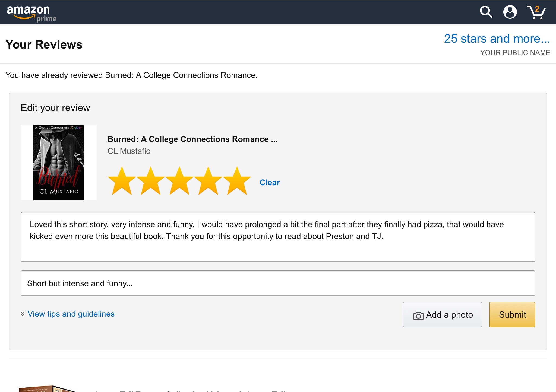Click the camera icon in Add a photo
Image resolution: width=556 pixels, height=392 pixels.
point(418,315)
